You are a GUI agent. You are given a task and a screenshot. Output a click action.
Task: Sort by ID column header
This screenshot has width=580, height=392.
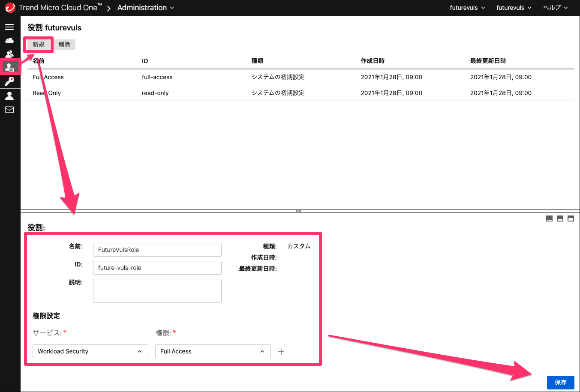pyautogui.click(x=145, y=61)
